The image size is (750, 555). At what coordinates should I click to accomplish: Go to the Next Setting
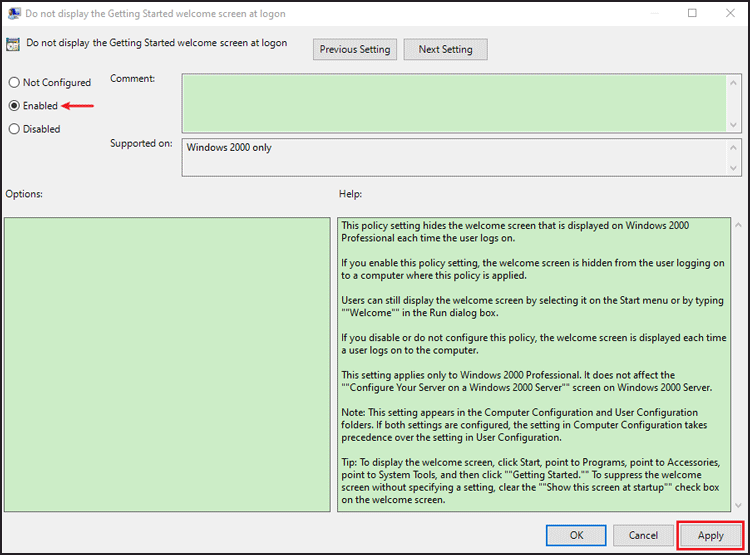445,49
